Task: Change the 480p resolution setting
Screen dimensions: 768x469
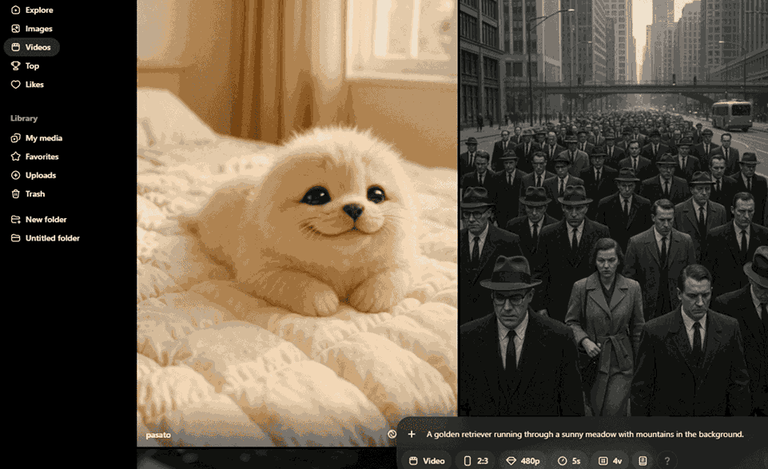Action: (x=523, y=461)
